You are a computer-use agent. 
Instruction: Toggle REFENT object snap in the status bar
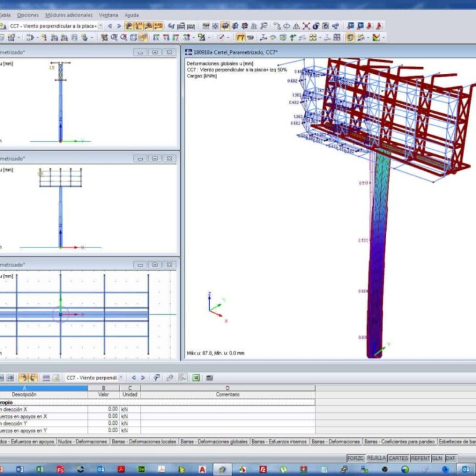coord(420,458)
